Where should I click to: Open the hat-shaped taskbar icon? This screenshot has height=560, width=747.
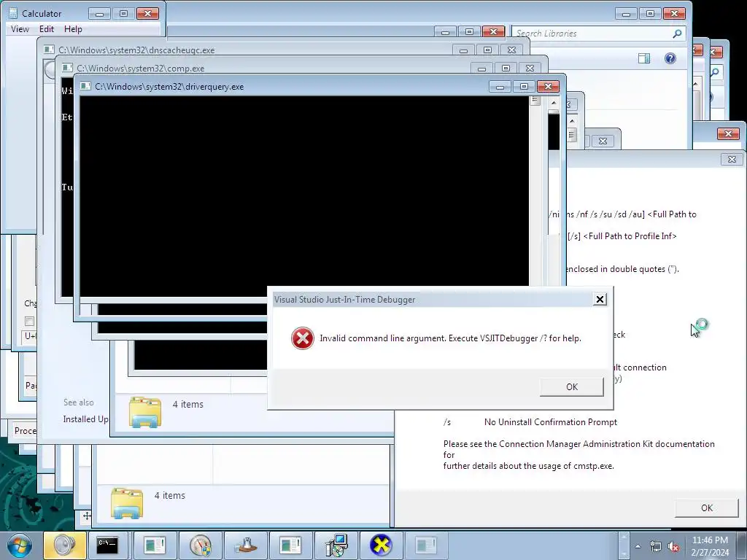(x=246, y=545)
